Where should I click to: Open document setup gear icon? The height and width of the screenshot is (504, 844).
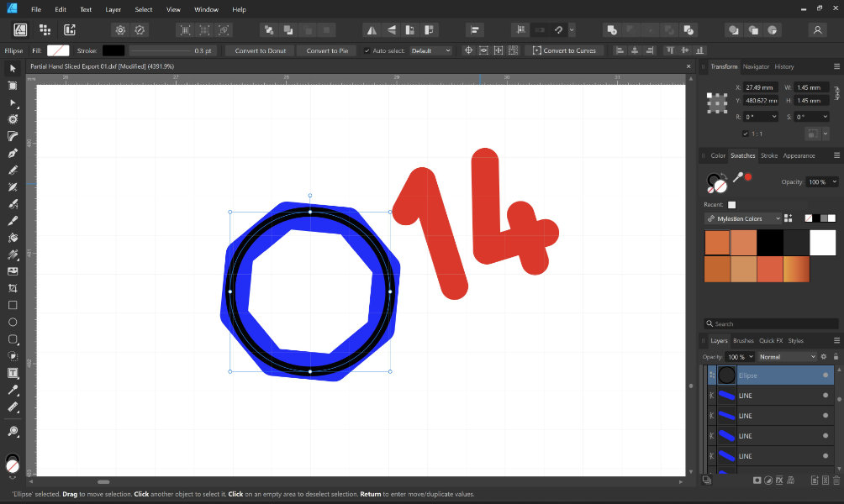120,30
